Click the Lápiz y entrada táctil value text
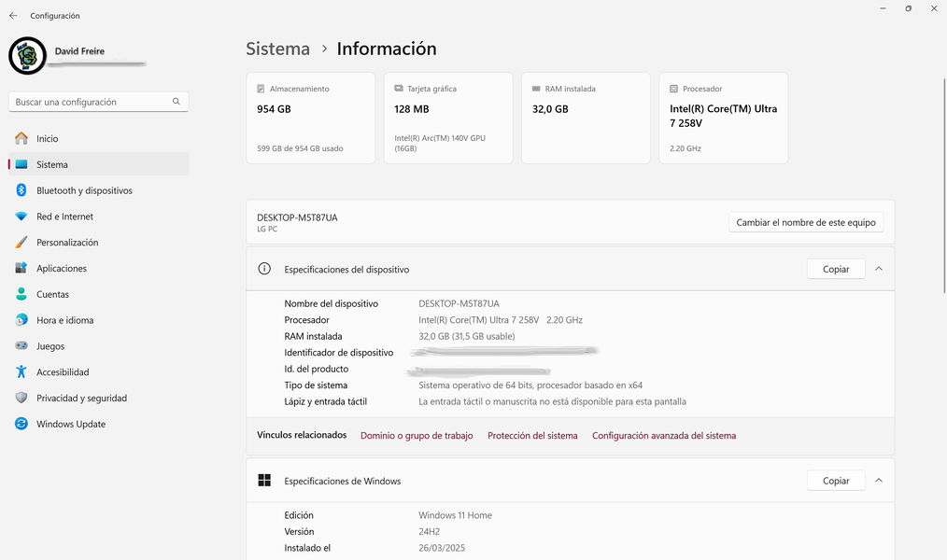This screenshot has width=947, height=560. click(x=552, y=401)
